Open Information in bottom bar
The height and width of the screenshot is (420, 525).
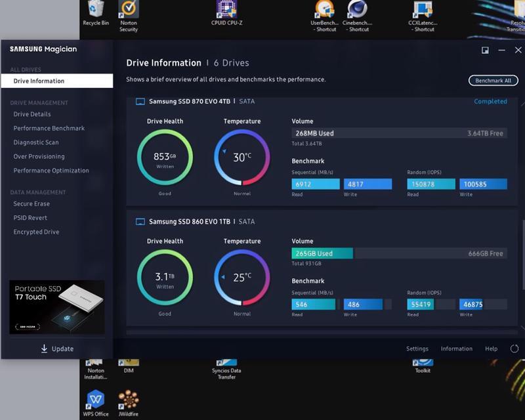coord(456,348)
